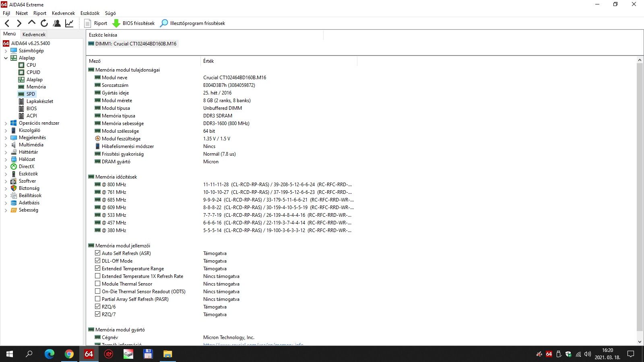Expand the DirectX tree node
This screenshot has height=362, width=644.
tap(6, 167)
